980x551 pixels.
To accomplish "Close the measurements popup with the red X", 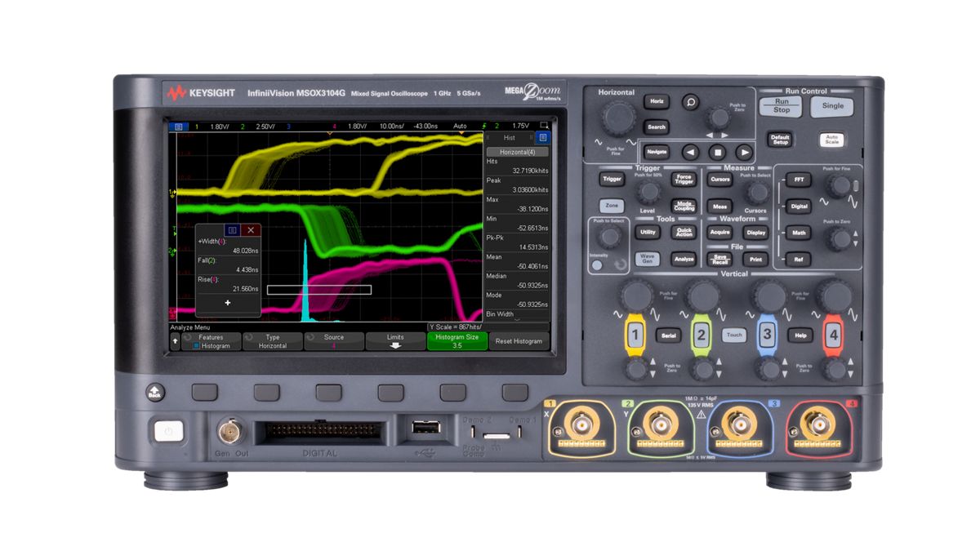I will (x=250, y=231).
